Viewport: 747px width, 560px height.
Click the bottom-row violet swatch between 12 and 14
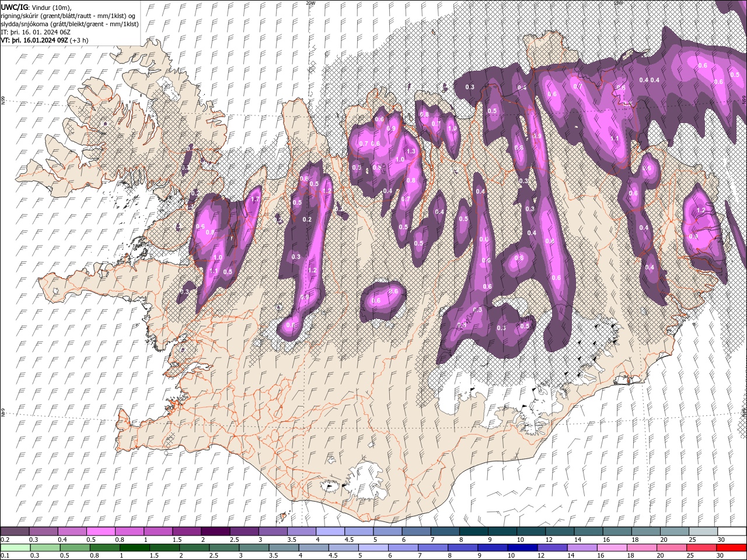(553, 548)
